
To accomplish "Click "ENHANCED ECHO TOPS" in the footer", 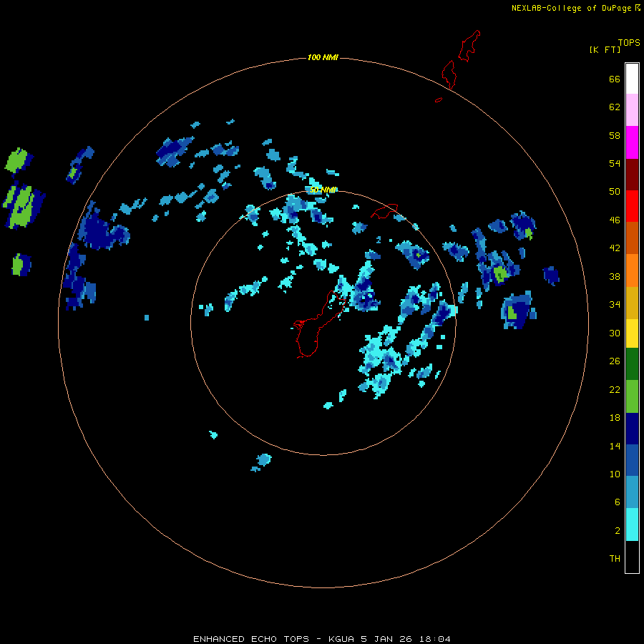I will click(251, 639).
